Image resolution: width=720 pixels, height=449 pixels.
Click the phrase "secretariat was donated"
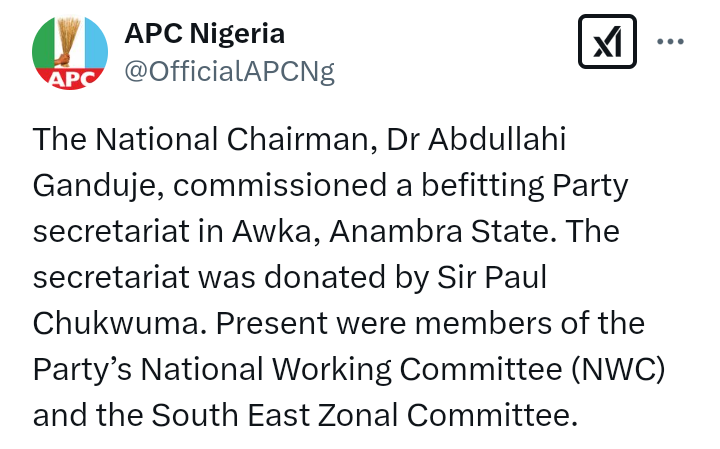209,277
